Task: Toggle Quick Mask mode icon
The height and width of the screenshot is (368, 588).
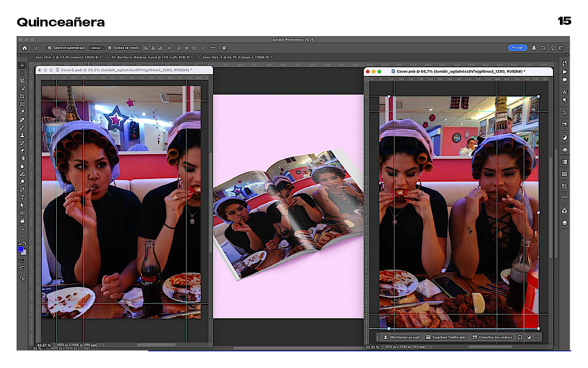Action: [x=22, y=260]
